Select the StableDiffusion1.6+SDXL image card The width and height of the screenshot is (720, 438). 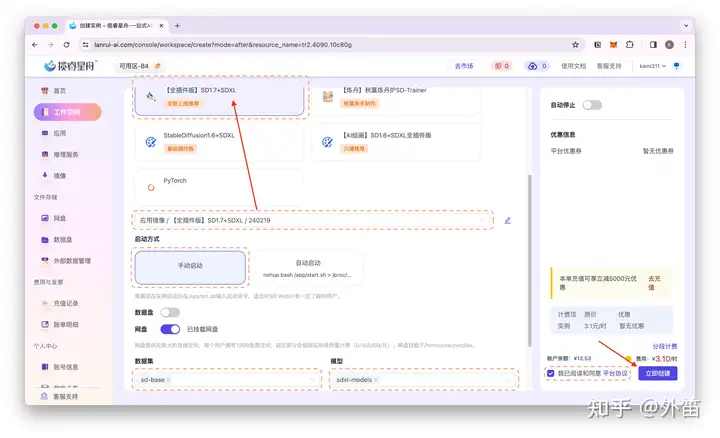(x=219, y=142)
